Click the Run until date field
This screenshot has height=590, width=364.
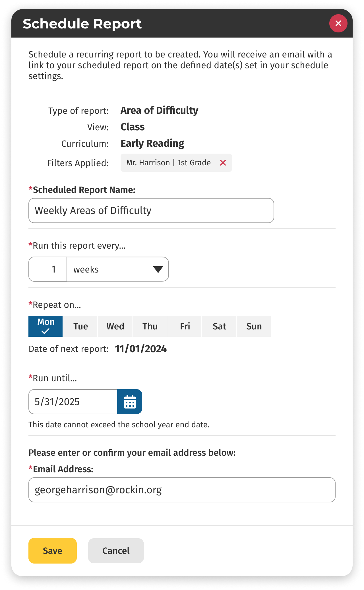tap(73, 402)
